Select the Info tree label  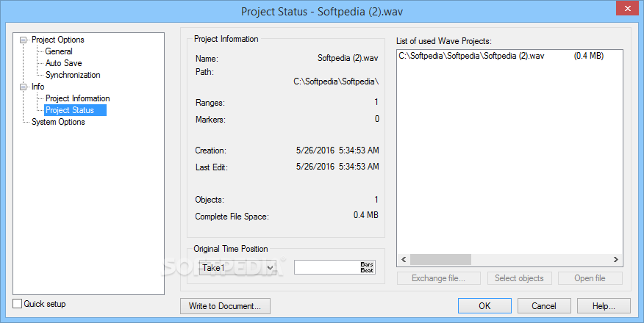pos(37,87)
